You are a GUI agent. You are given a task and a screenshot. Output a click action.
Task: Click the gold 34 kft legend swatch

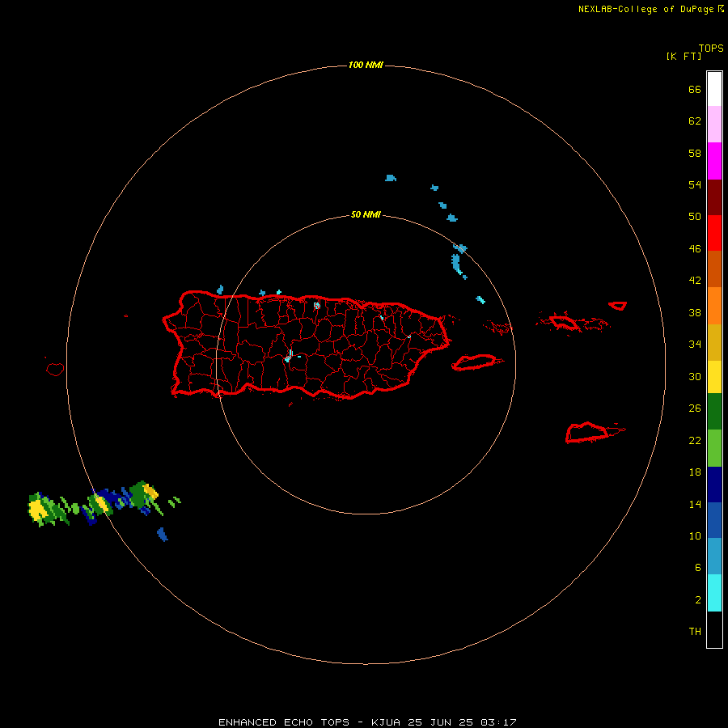pyautogui.click(x=714, y=342)
